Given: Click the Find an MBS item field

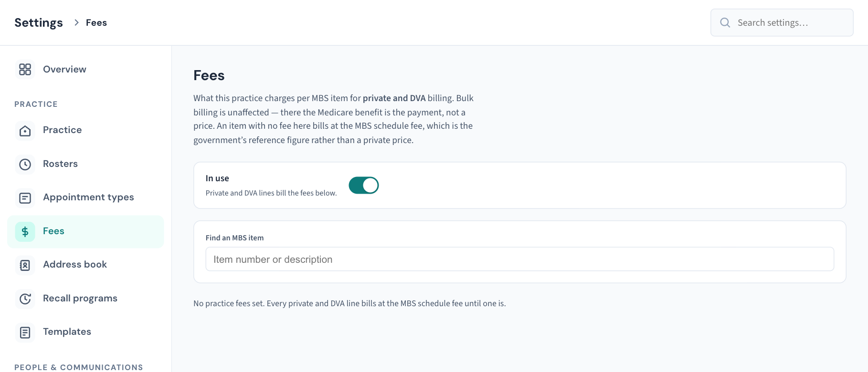Looking at the screenshot, I should (x=519, y=259).
